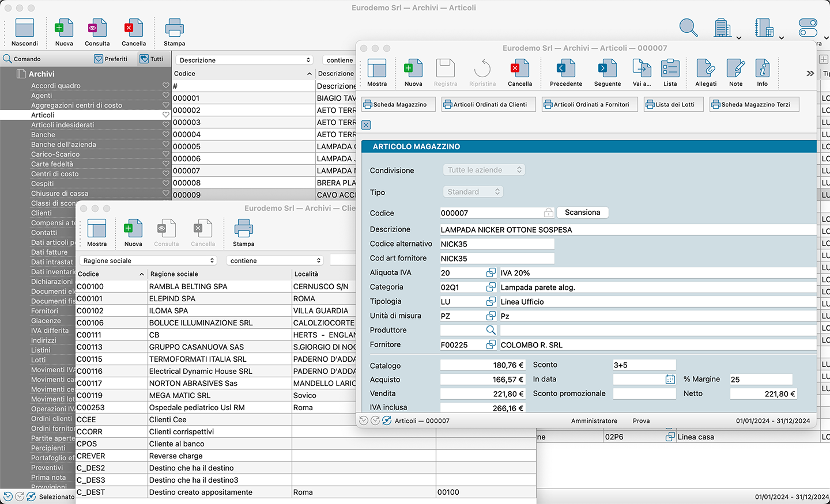
Task: Open Scheda Magazzino button
Action: click(398, 105)
